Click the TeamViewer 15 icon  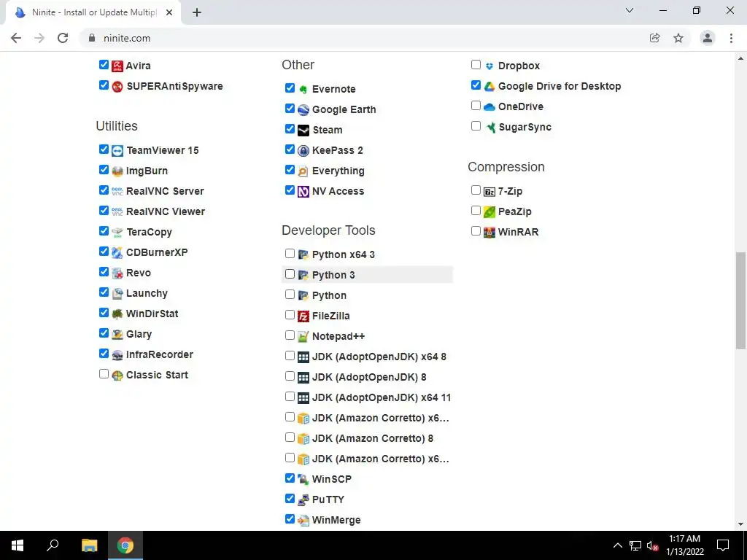(117, 150)
